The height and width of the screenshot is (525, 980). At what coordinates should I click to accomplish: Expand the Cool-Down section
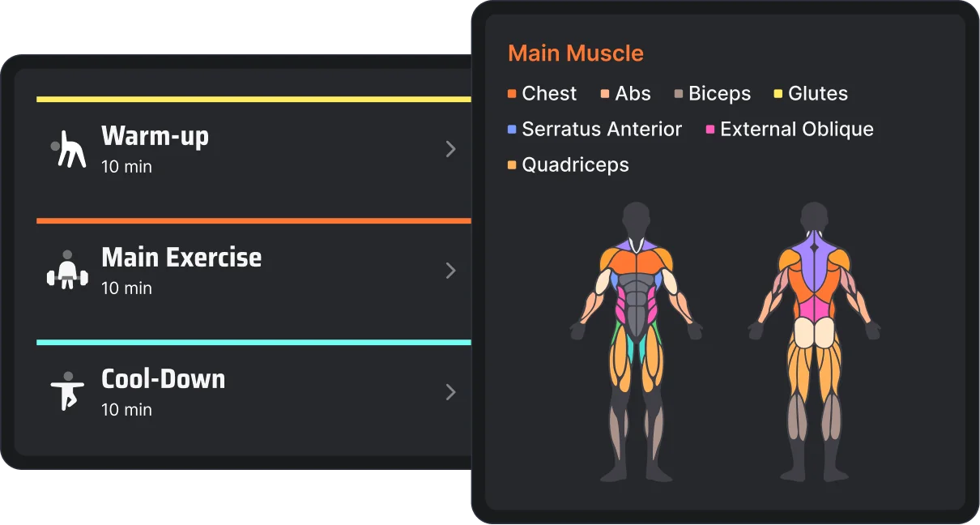click(x=451, y=392)
